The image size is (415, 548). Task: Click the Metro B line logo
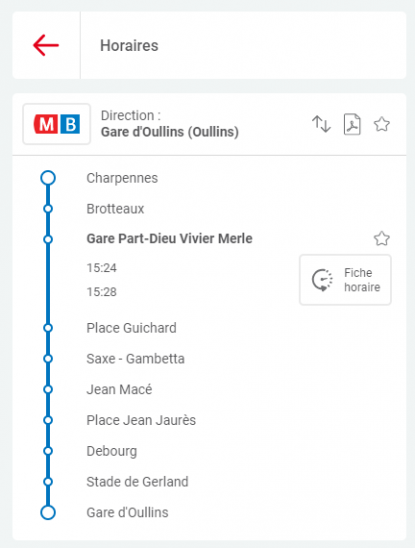(x=57, y=124)
